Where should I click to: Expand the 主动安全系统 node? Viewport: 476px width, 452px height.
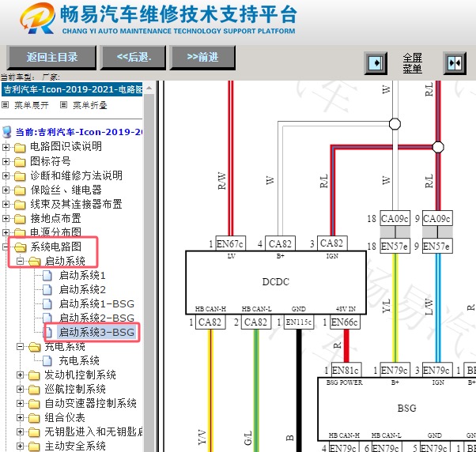(x=20, y=446)
